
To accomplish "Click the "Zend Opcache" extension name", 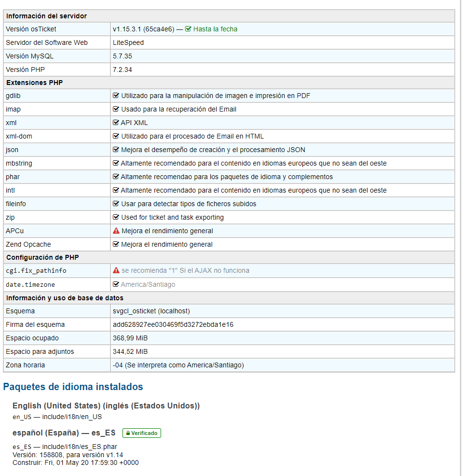I will click(x=28, y=244).
